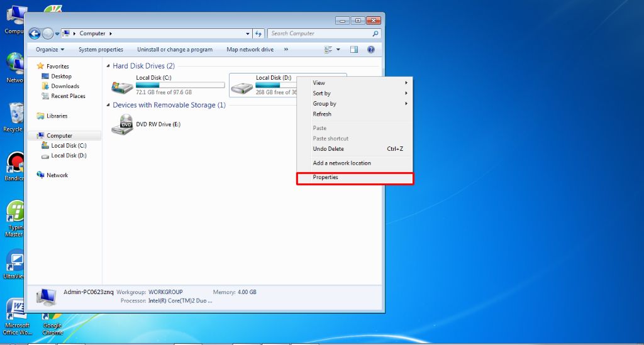This screenshot has height=345, width=644.
Task: Click System properties in the toolbar
Action: click(x=101, y=50)
